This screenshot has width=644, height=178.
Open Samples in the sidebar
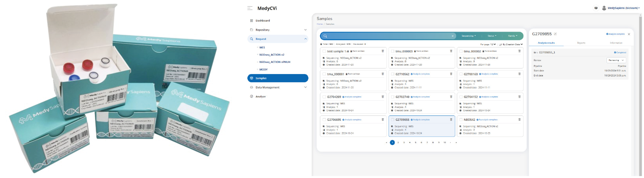click(278, 78)
